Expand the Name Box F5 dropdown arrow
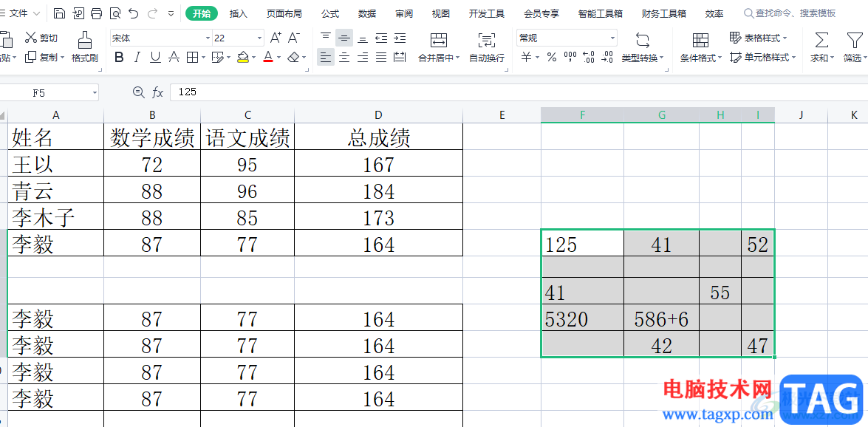The image size is (868, 427). click(x=95, y=92)
